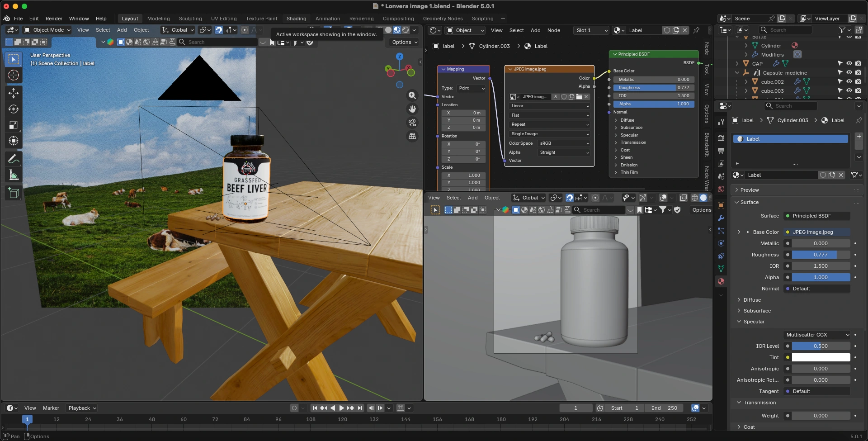Open the Object Mode dropdown
Viewport: 868px width, 441px height.
click(47, 30)
